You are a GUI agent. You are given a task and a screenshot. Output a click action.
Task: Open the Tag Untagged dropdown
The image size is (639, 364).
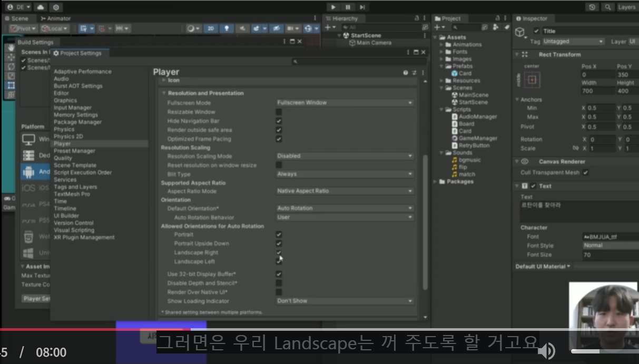point(573,42)
